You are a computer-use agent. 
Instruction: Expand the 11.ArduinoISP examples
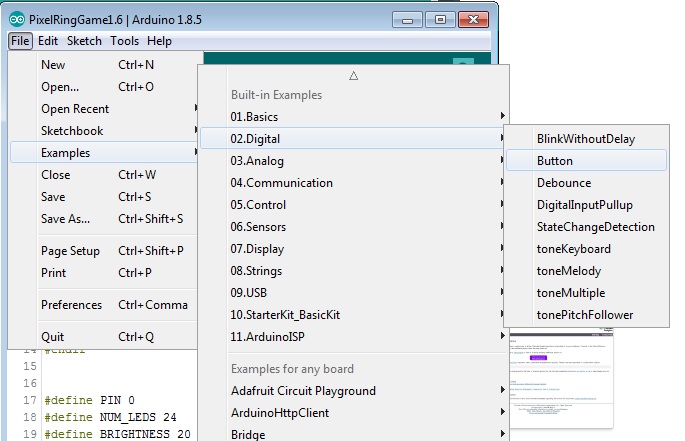pyautogui.click(x=353, y=337)
